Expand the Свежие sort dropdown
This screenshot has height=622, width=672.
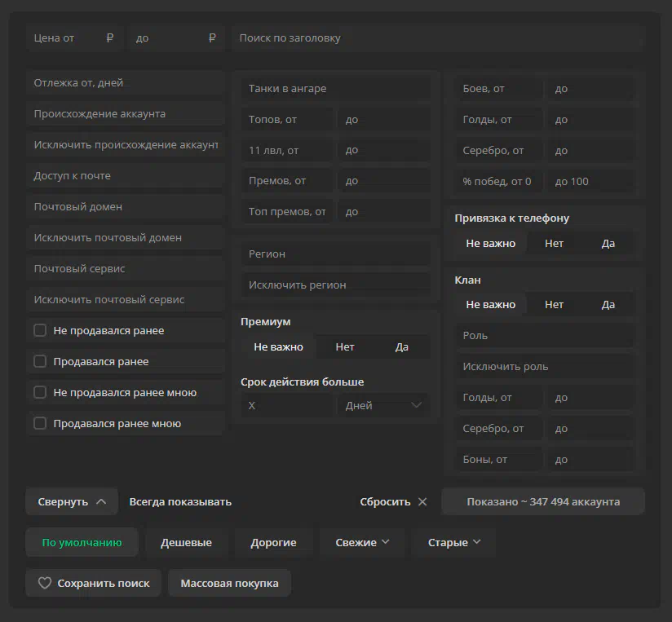[362, 542]
